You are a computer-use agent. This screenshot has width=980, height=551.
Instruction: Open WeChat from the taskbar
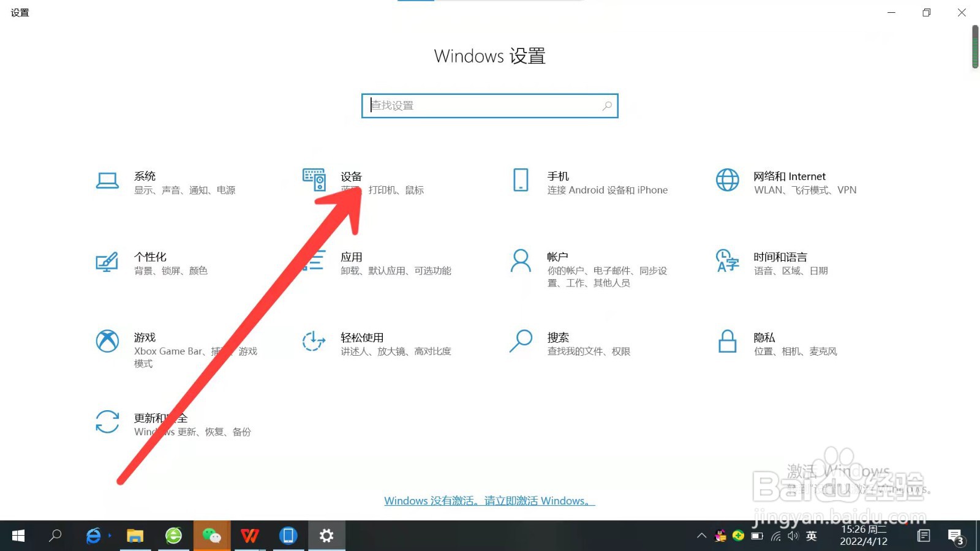click(212, 536)
